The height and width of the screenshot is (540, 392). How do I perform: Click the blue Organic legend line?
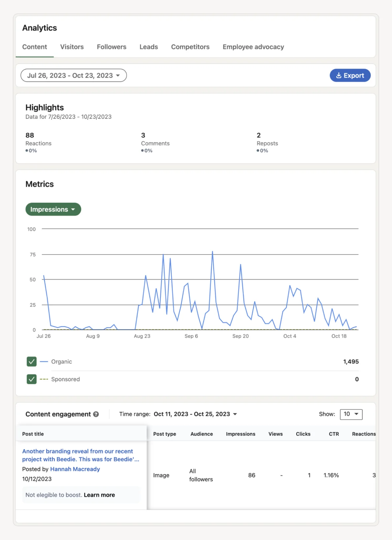44,362
